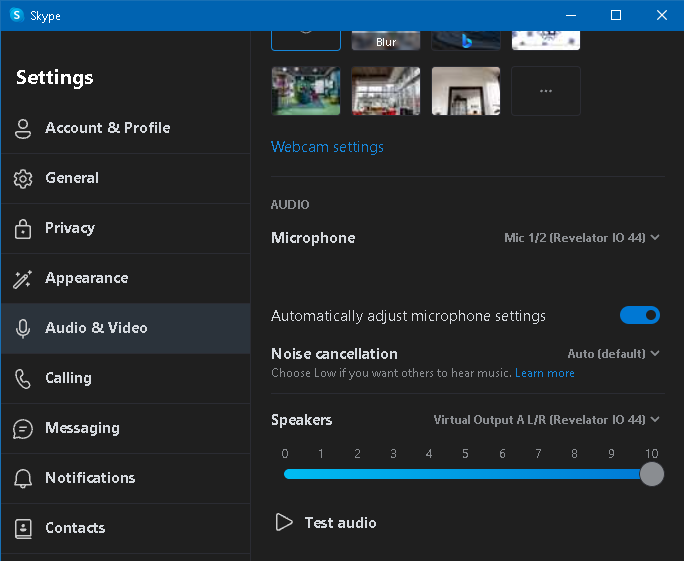Viewport: 684px width, 561px height.
Task: Select Audio & Video settings
Action: pos(126,328)
